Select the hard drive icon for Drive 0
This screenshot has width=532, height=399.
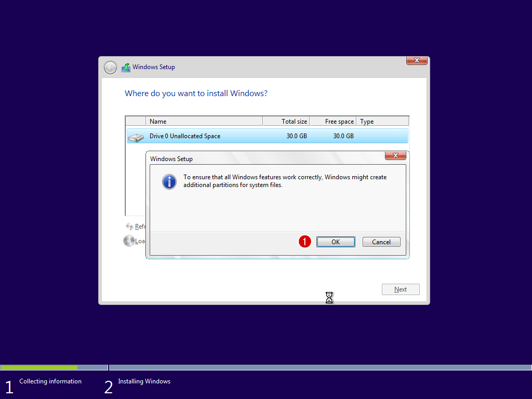point(136,137)
